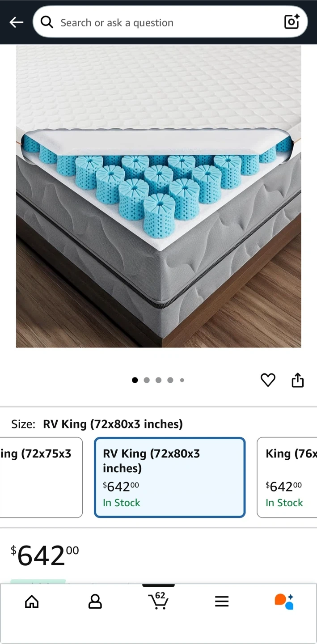Click the magnifying glass search icon
This screenshot has height=644, width=317.
coord(47,22)
